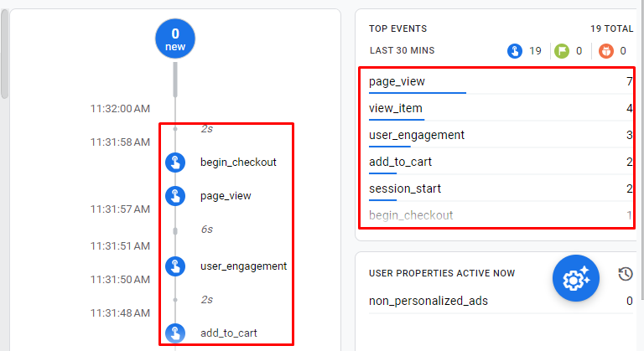This screenshot has width=644, height=351.
Task: Filter by orange error events icon
Action: click(x=607, y=51)
